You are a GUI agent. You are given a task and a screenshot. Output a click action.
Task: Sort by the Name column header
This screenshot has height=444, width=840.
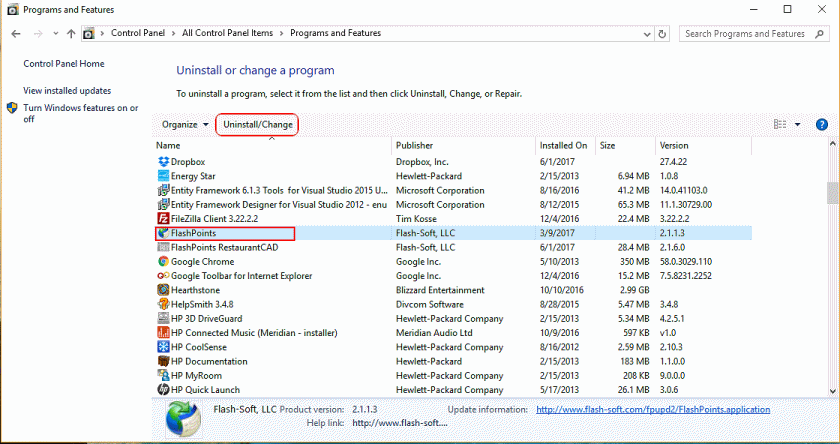point(272,146)
